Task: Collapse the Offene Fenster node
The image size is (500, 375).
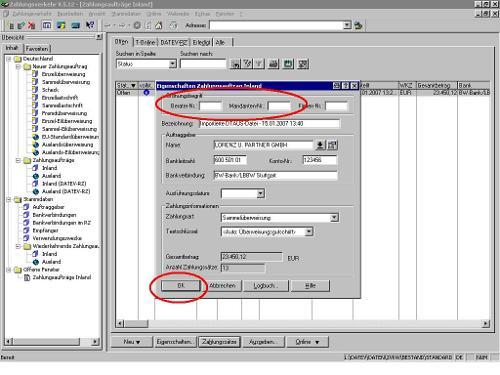Action: (x=9, y=270)
